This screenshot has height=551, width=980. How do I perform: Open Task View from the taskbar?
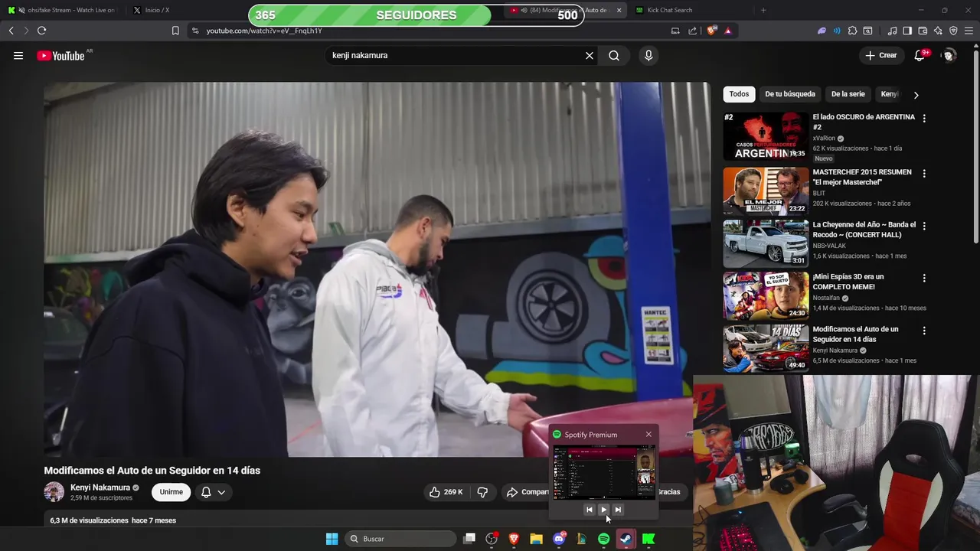(x=469, y=539)
